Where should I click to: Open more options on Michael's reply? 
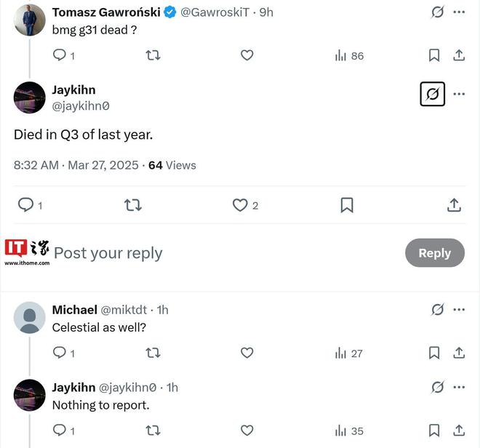[x=459, y=310]
